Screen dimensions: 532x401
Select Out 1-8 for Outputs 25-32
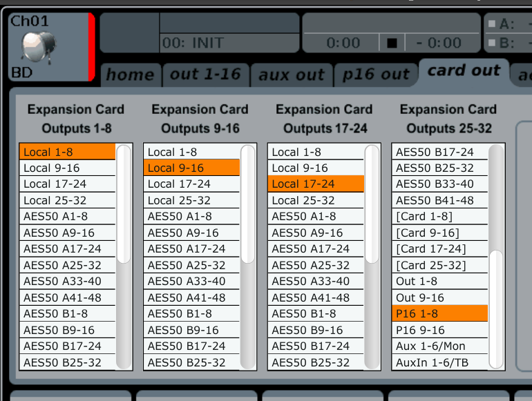tap(440, 282)
